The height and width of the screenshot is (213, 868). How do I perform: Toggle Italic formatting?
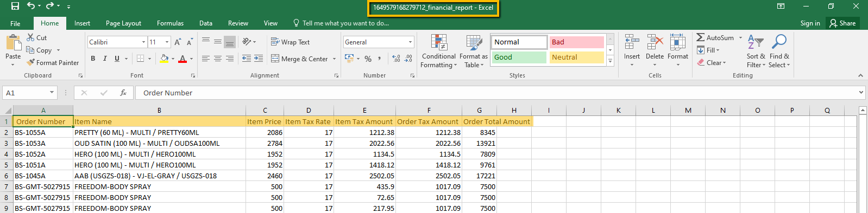[x=105, y=59]
